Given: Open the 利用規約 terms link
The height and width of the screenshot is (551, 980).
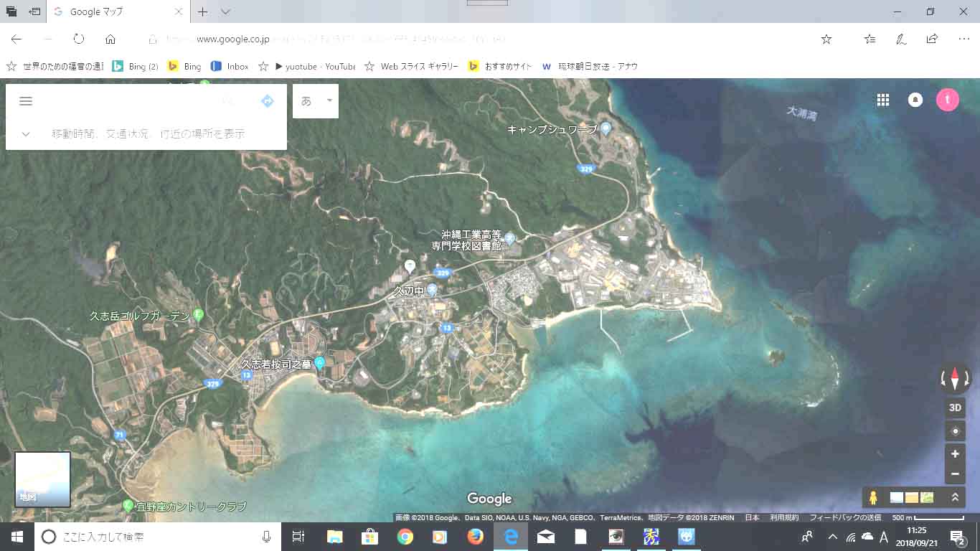Looking at the screenshot, I should click(x=784, y=517).
